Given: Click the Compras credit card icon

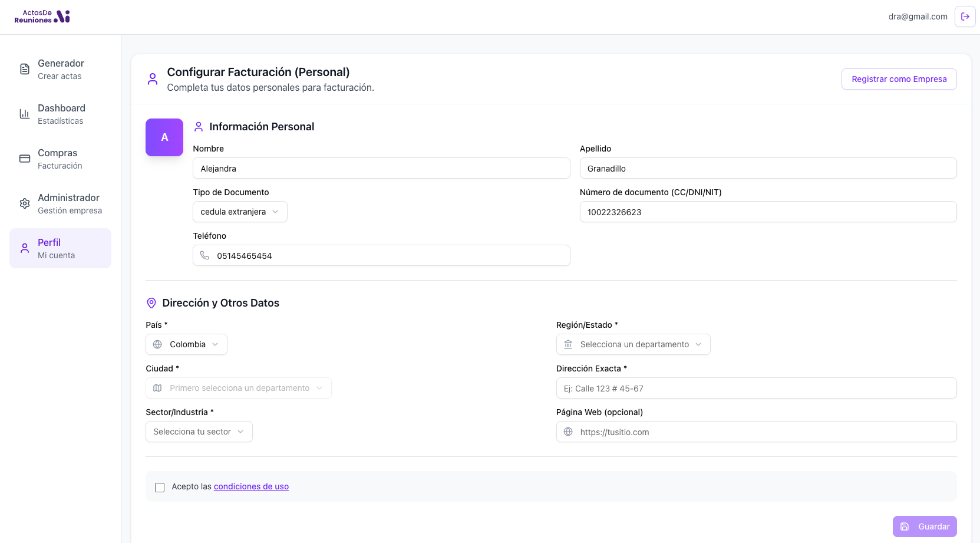Looking at the screenshot, I should pyautogui.click(x=25, y=159).
